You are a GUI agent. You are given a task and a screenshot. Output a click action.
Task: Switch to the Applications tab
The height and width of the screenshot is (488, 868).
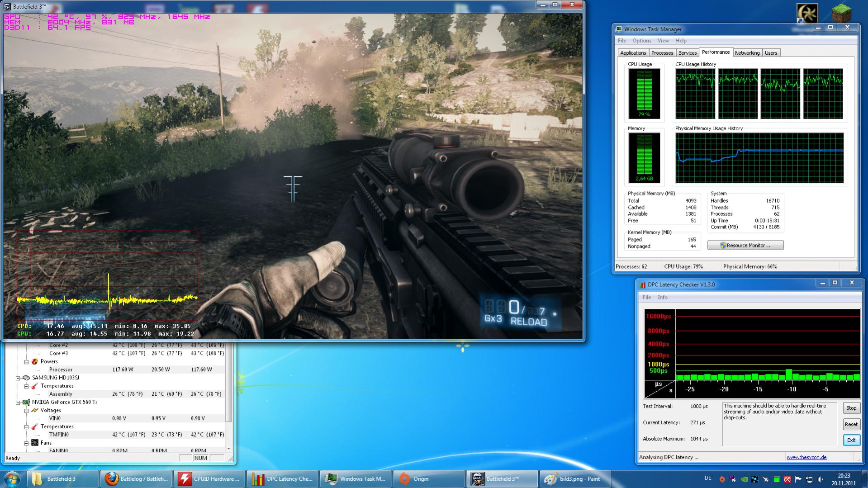click(633, 53)
